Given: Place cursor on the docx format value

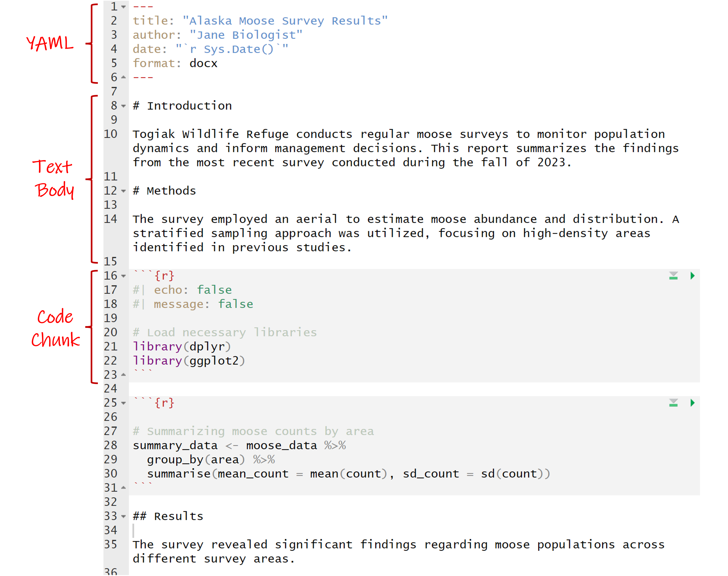Looking at the screenshot, I should tap(203, 63).
